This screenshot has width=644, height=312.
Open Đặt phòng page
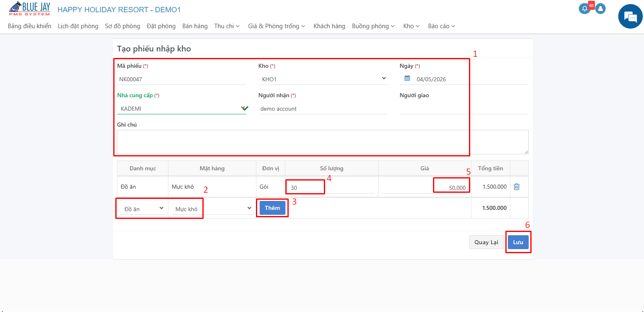pos(161,26)
